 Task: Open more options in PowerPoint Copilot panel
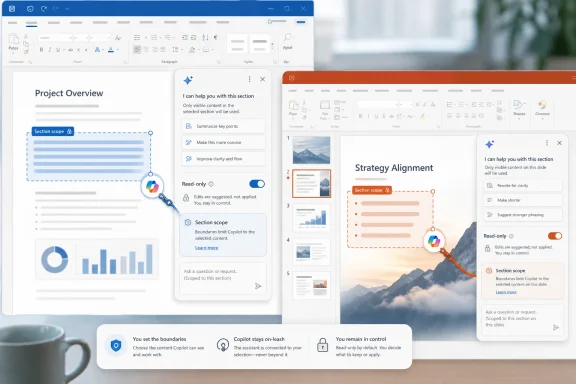(x=547, y=143)
